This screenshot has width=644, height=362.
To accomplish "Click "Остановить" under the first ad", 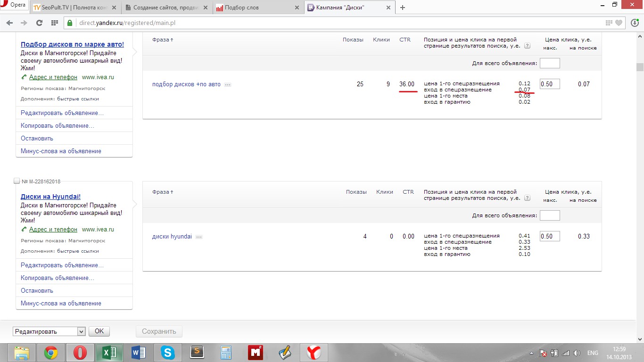I will pos(37,139).
